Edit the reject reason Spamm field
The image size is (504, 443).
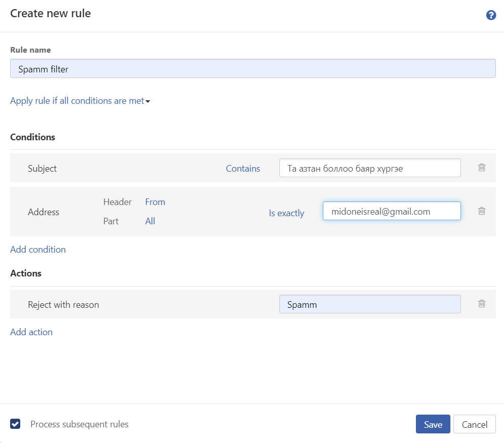pyautogui.click(x=370, y=304)
